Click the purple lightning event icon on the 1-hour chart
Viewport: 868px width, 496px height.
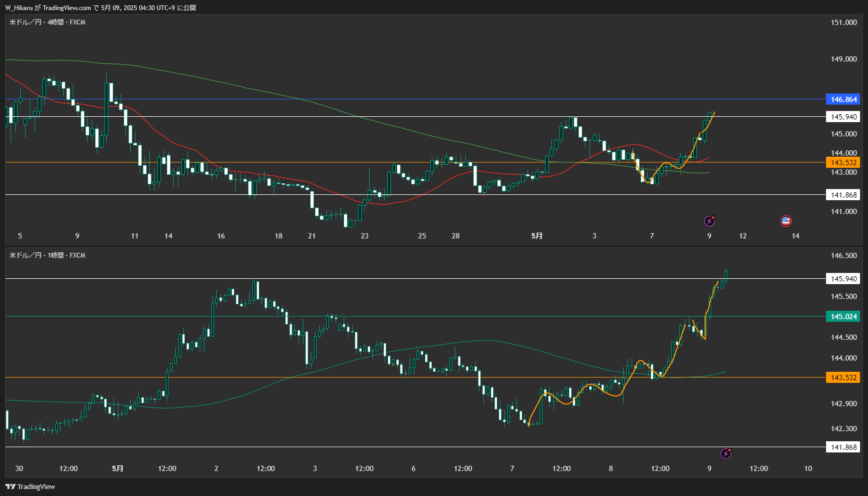pyautogui.click(x=726, y=454)
